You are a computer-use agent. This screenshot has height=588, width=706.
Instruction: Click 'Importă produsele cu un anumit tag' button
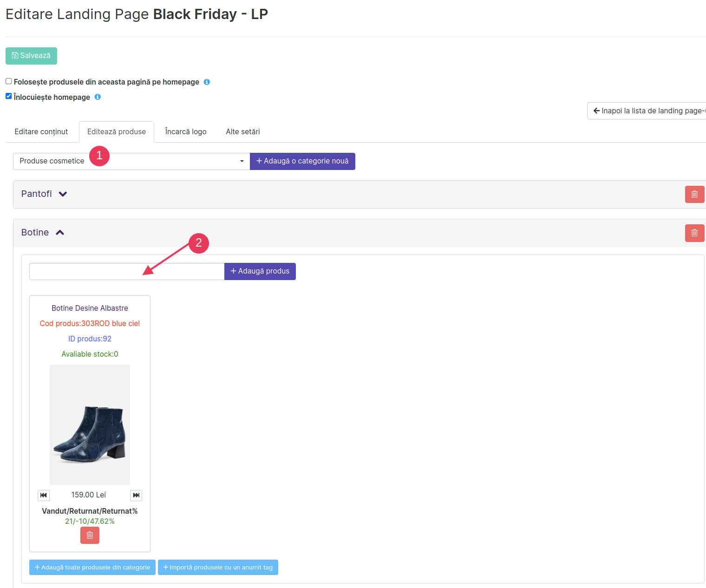click(218, 568)
